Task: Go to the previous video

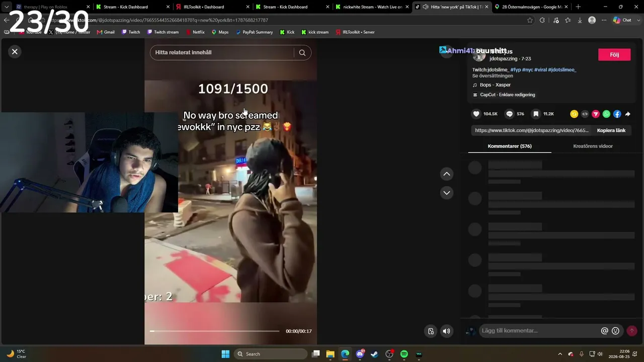Action: pos(447,174)
